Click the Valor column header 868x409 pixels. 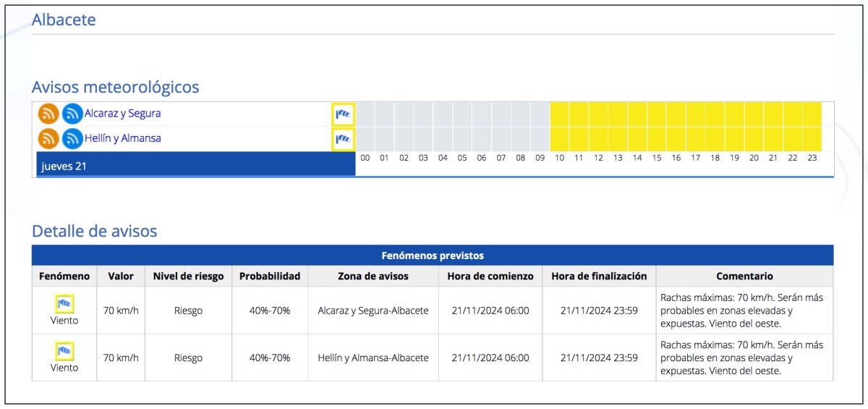click(121, 276)
